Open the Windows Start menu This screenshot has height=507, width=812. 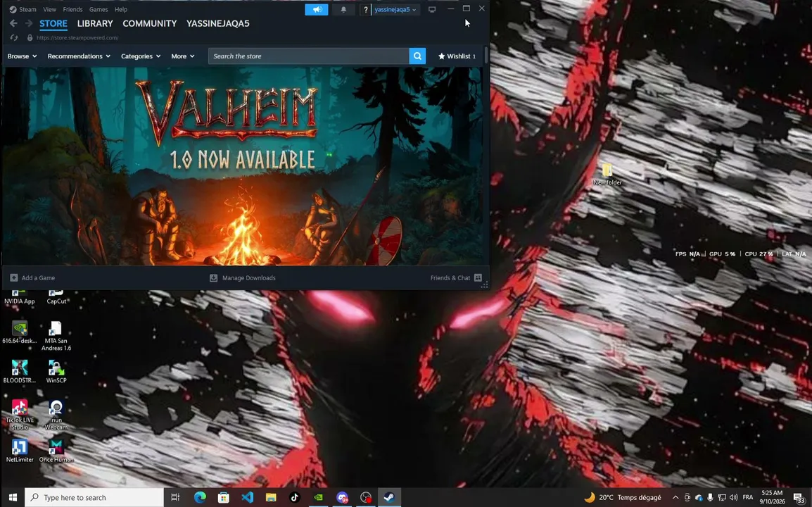13,497
